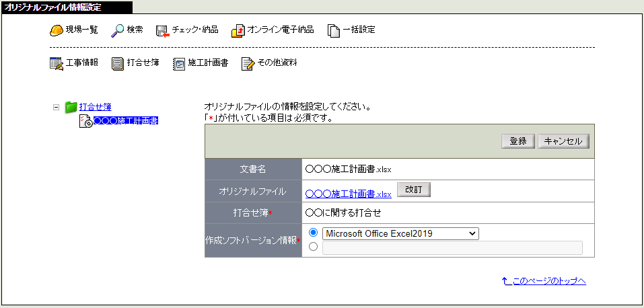
Task: Collapse the 打合せ簿 tree node
Action: (57, 107)
